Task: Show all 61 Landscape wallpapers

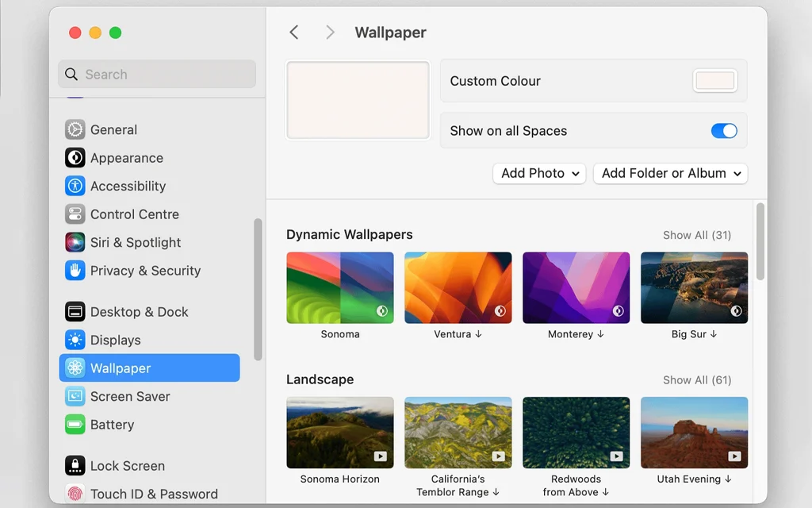Action: 697,380
